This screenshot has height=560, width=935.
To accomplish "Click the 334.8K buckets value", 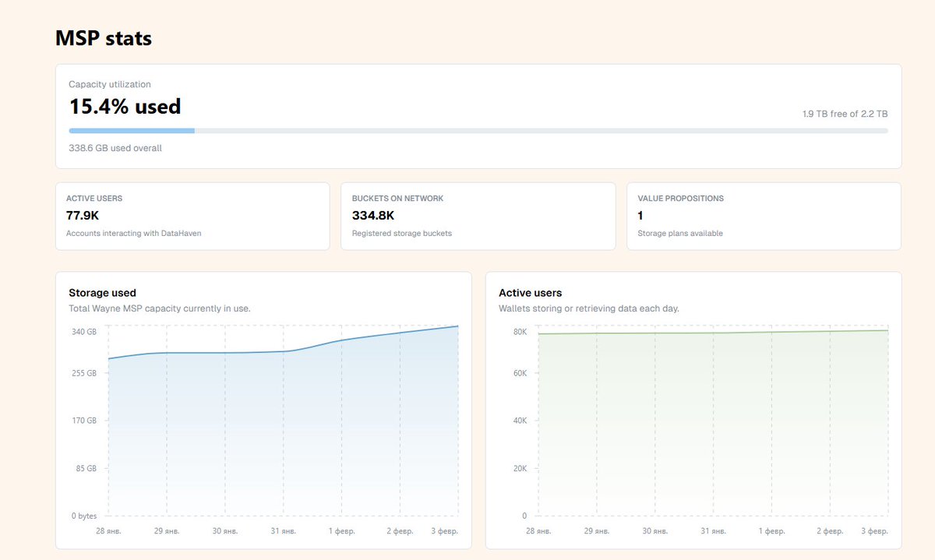I will (373, 216).
